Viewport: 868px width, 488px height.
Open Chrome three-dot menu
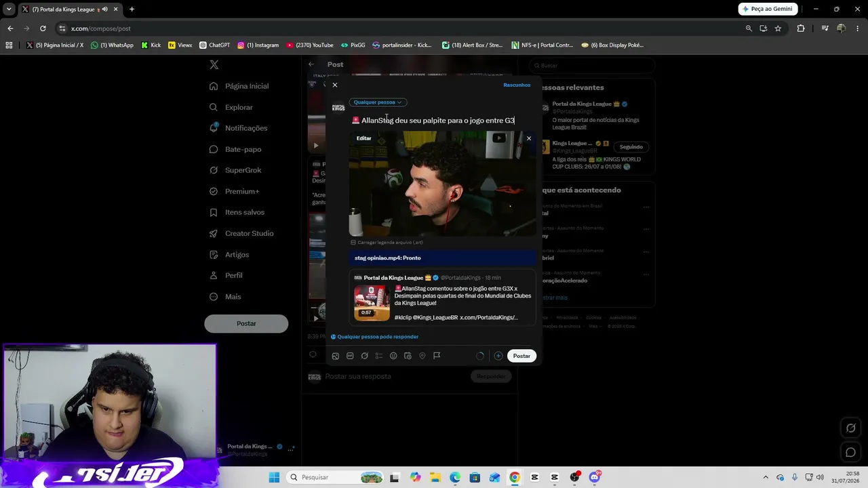pyautogui.click(x=858, y=28)
